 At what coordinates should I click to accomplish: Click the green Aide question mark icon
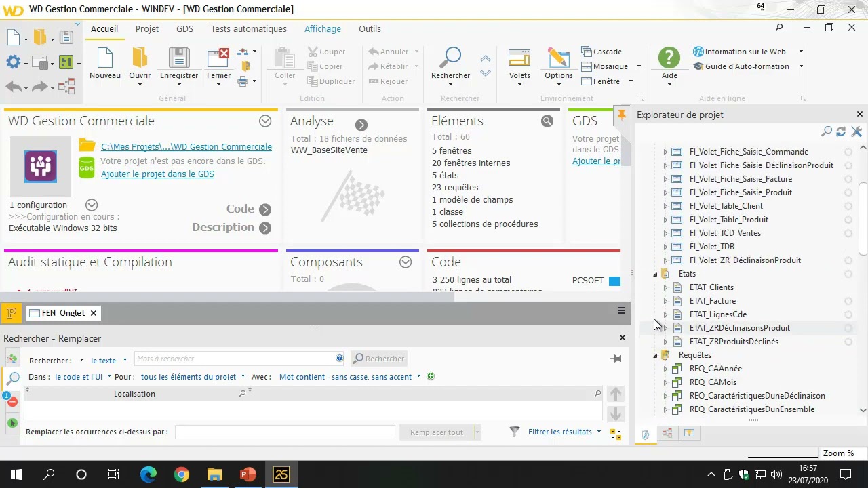click(x=669, y=58)
